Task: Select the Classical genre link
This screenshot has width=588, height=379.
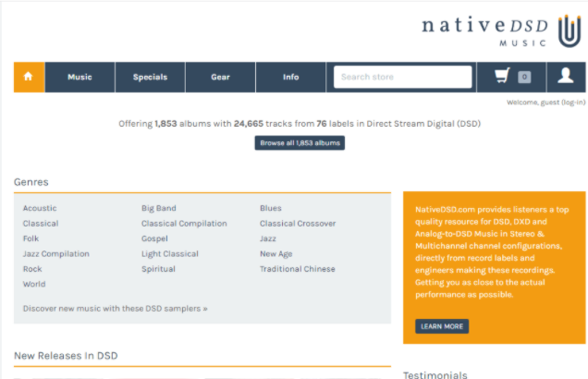Action: click(41, 224)
